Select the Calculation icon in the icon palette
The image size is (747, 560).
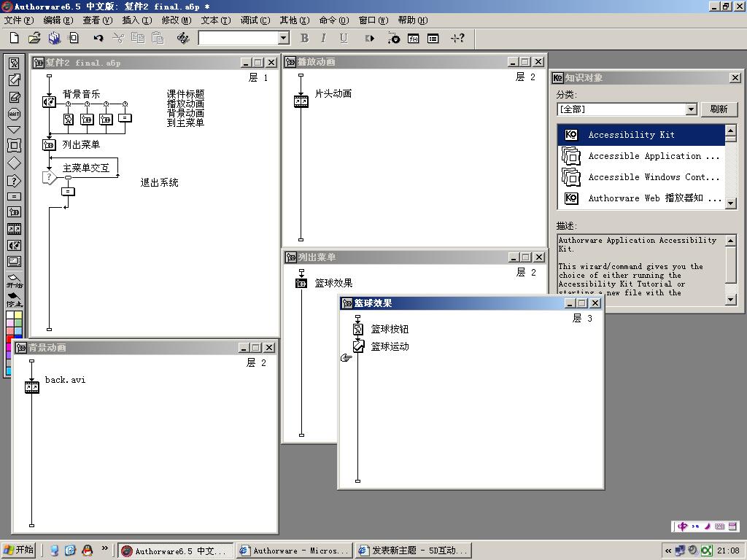click(x=15, y=197)
